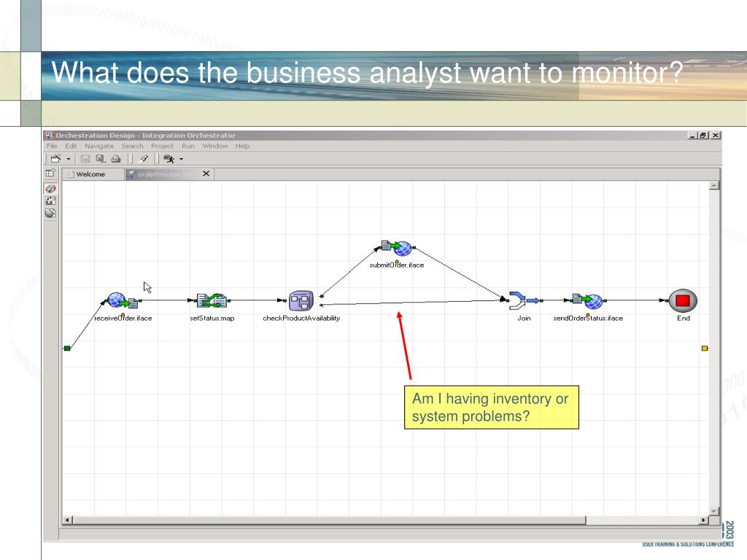
Task: Open the Navigate menu
Action: (99, 146)
